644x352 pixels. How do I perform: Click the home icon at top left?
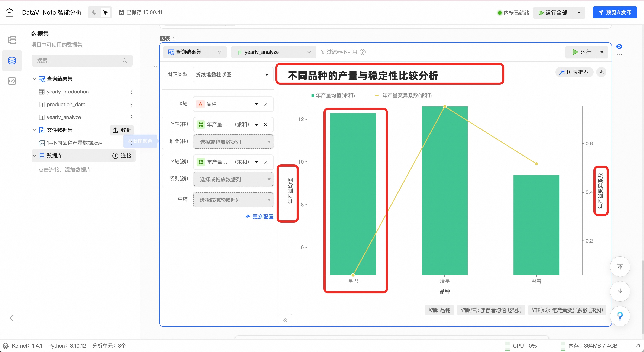(9, 12)
